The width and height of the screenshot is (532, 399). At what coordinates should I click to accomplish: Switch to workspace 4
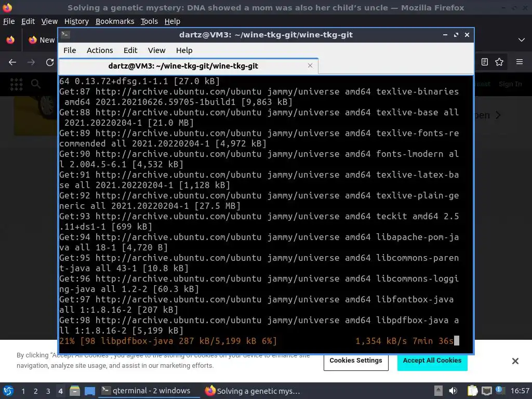(x=60, y=391)
